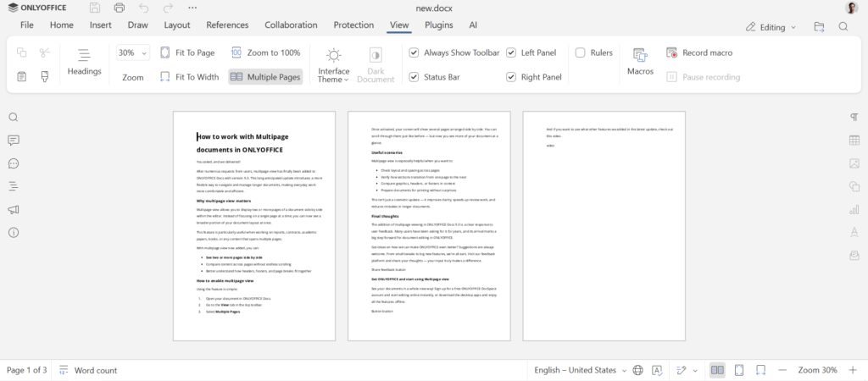Open the Comments icon in left sidebar
This screenshot has width=868, height=381.
14,141
